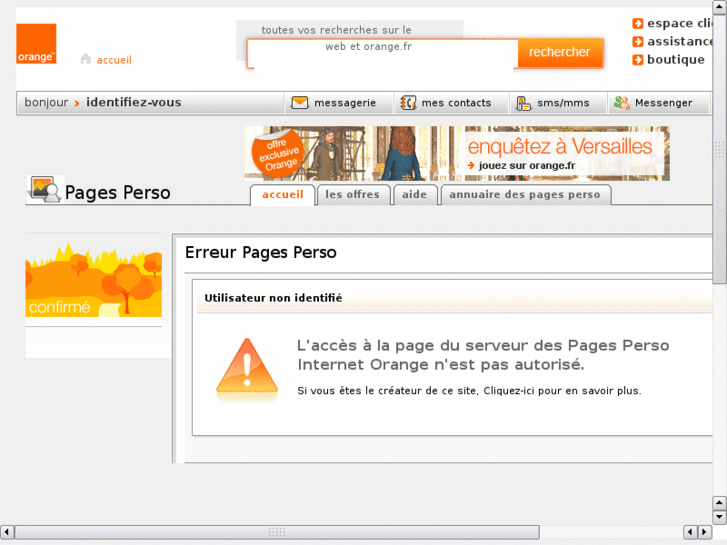Click the vertical scrollbar up arrow at top
Screen dimensions: 727x545
(720, 7)
